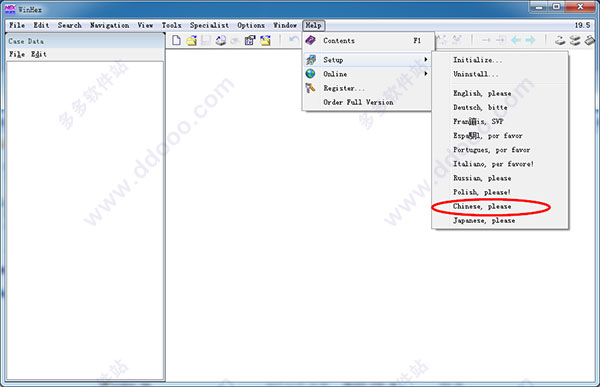The image size is (600, 387).
Task: Close the WinHex window
Action: pos(580,7)
